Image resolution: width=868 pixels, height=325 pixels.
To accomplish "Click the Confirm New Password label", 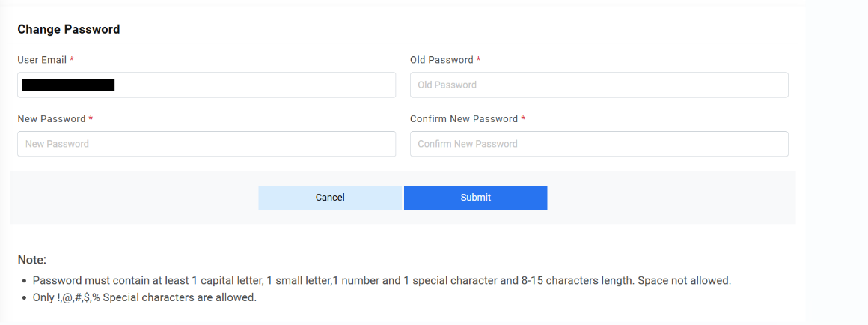I will (464, 119).
